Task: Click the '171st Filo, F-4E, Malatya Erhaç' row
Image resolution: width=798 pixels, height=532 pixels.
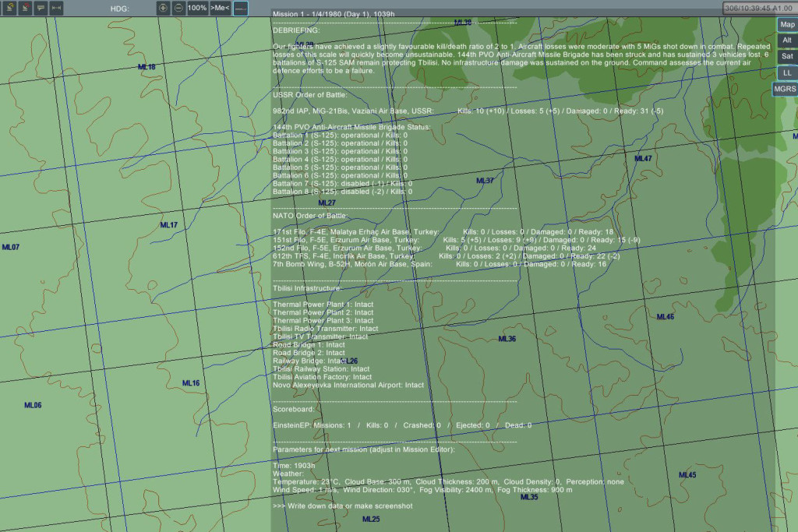Action: pyautogui.click(x=443, y=232)
